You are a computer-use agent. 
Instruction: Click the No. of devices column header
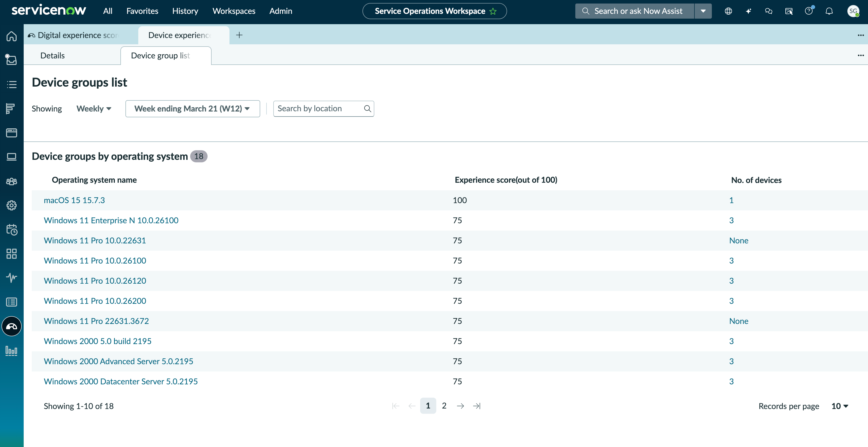click(756, 180)
